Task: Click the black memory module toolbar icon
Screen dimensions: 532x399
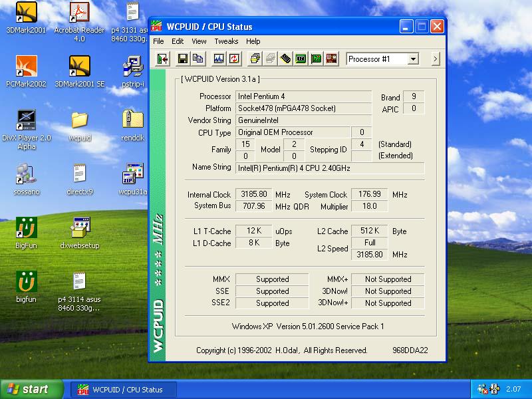Action: 285,59
